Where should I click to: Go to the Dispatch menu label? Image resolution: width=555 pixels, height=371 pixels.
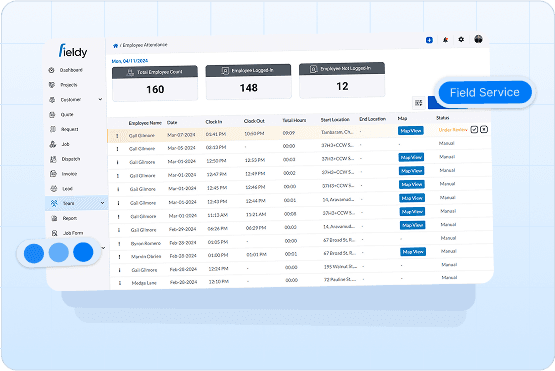[x=71, y=159]
